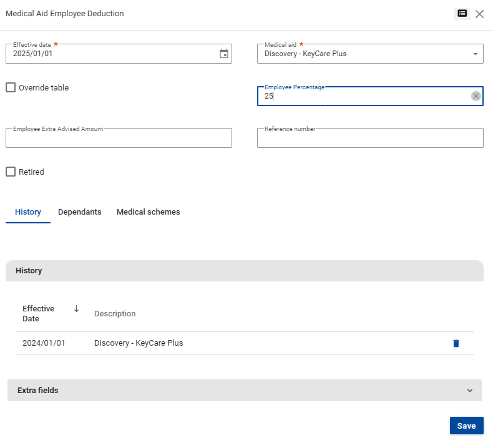This screenshot has height=448, width=493.
Task: Click the Employee Percentage input field
Action: (x=362, y=97)
